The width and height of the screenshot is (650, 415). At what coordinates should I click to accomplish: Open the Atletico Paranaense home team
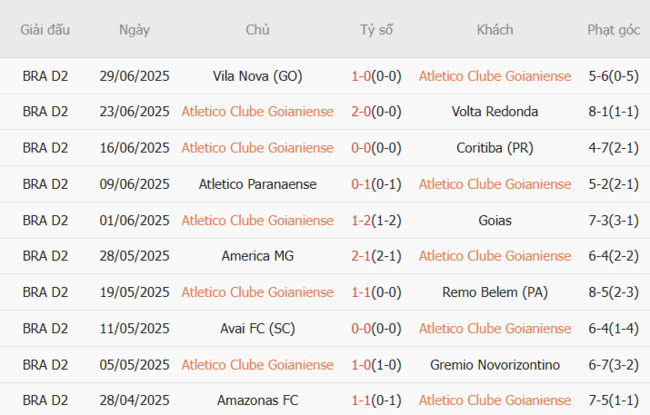pyautogui.click(x=257, y=184)
